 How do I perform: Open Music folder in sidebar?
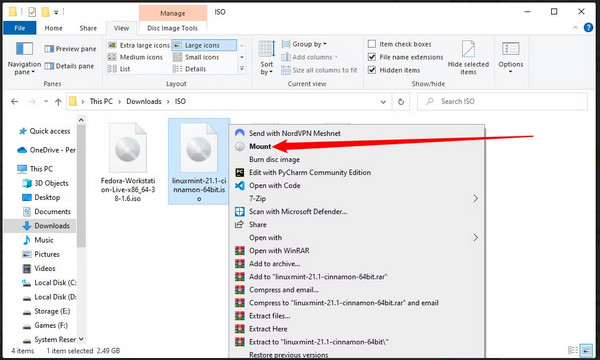click(x=38, y=240)
